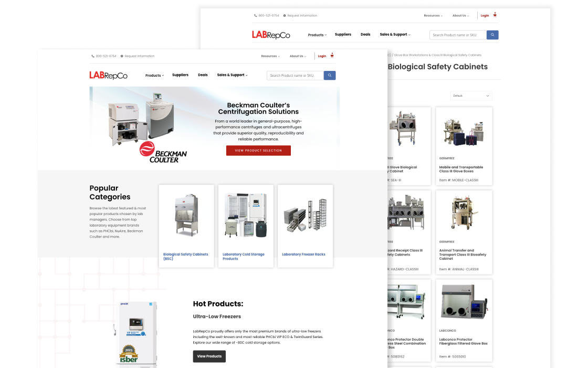This screenshot has width=588, height=368.
Task: Open the shopping cart icon beside Login on front page
Action: tap(332, 55)
